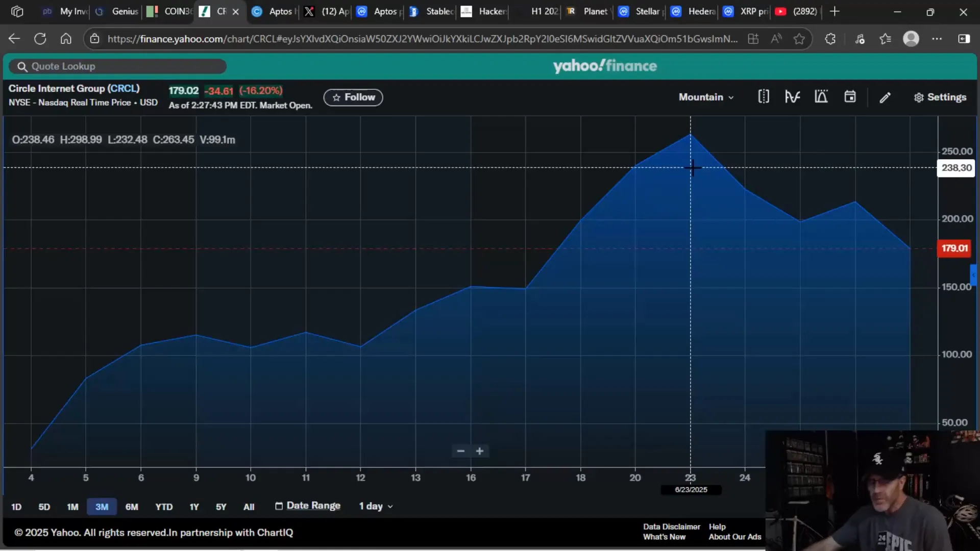Click the Circle Internet Group (CRCL) title
980x551 pixels.
click(x=74, y=88)
